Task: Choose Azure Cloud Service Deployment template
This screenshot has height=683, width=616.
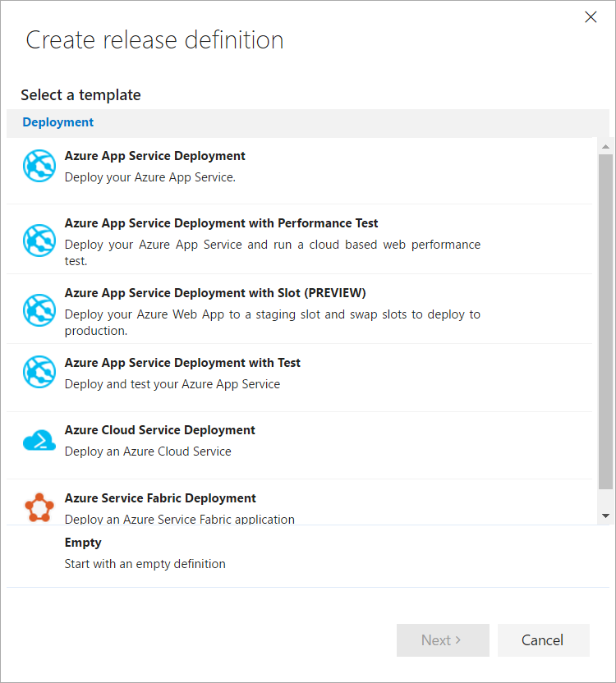Action: tap(159, 430)
